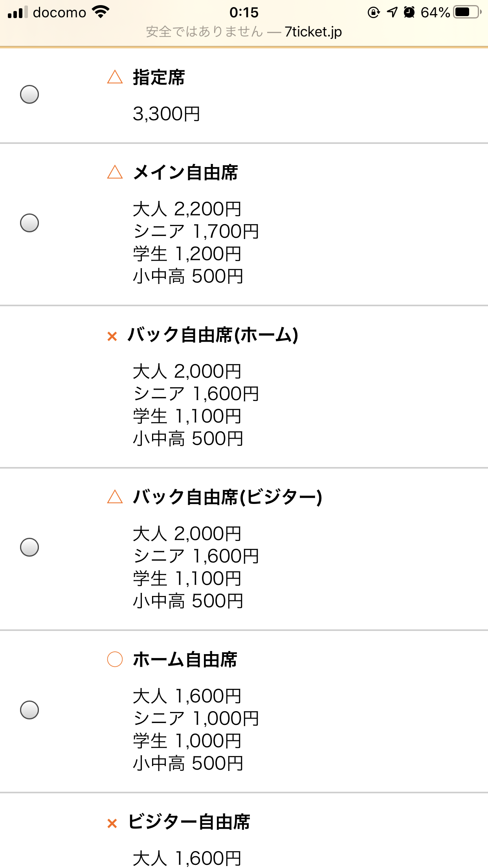Screen dimensions: 488x868
Task: Tap the alarm clock status icon
Action: [409, 12]
